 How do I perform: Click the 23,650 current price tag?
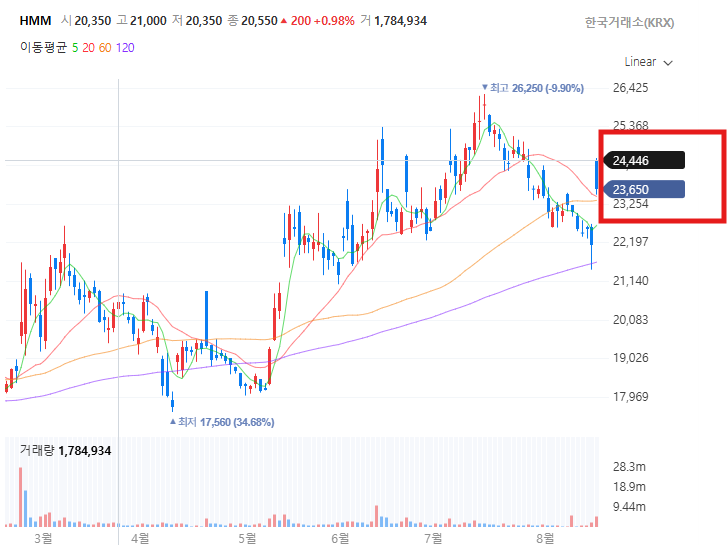click(x=643, y=189)
